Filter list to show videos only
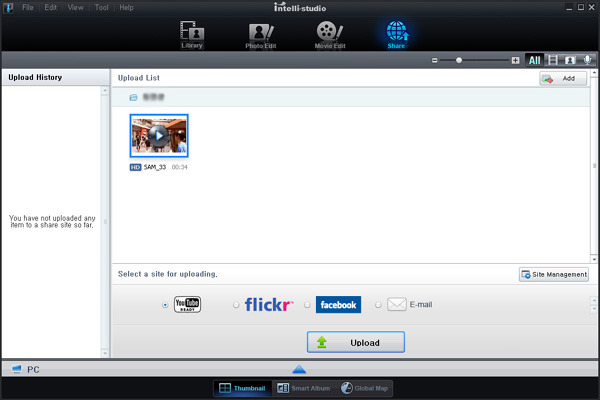600x400 pixels. point(553,60)
